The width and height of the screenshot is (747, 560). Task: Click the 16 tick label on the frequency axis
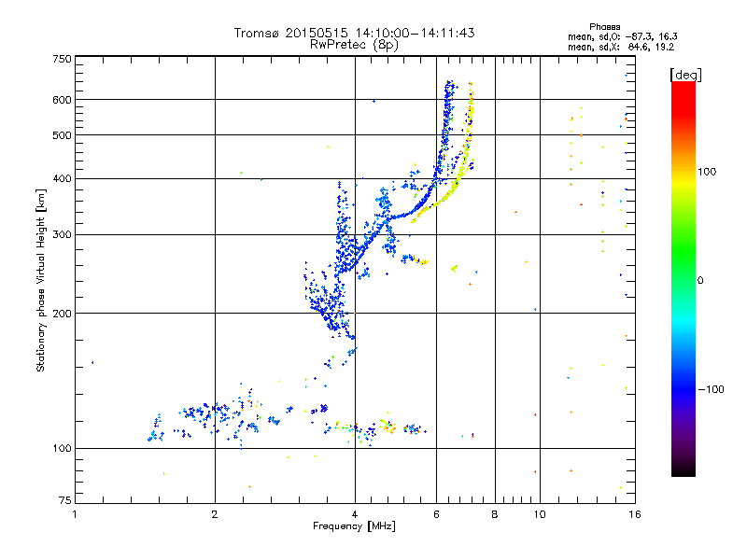[635, 514]
